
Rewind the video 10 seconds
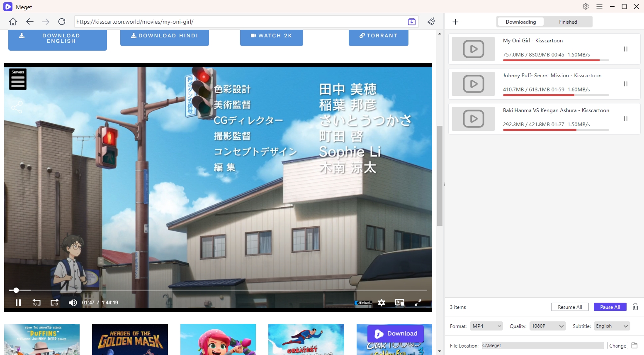point(36,303)
